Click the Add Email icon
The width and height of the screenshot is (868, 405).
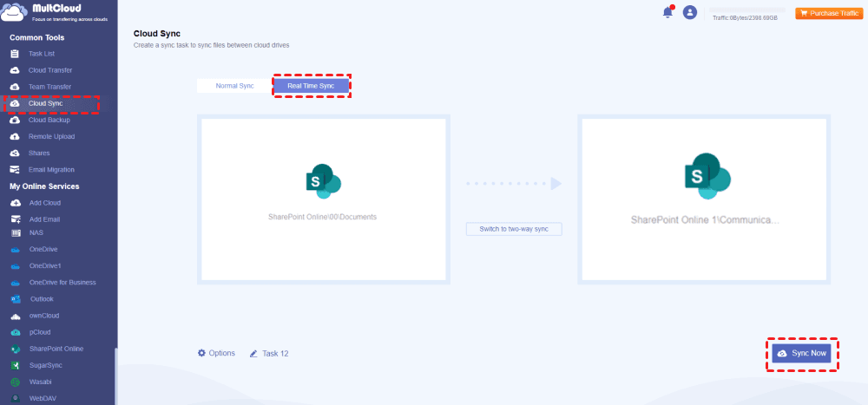[x=16, y=219]
